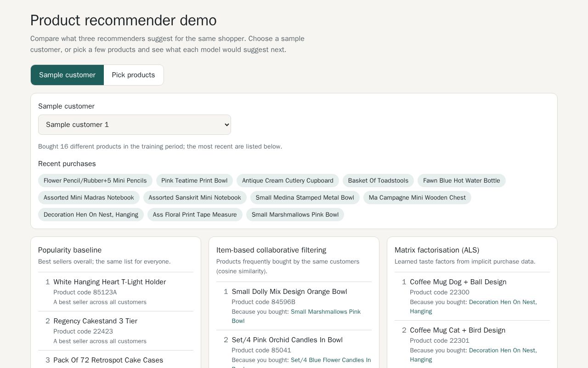Click the Flower Pencil/Rubber+5 Mini Pencils chip
588x368 pixels.
point(95,181)
